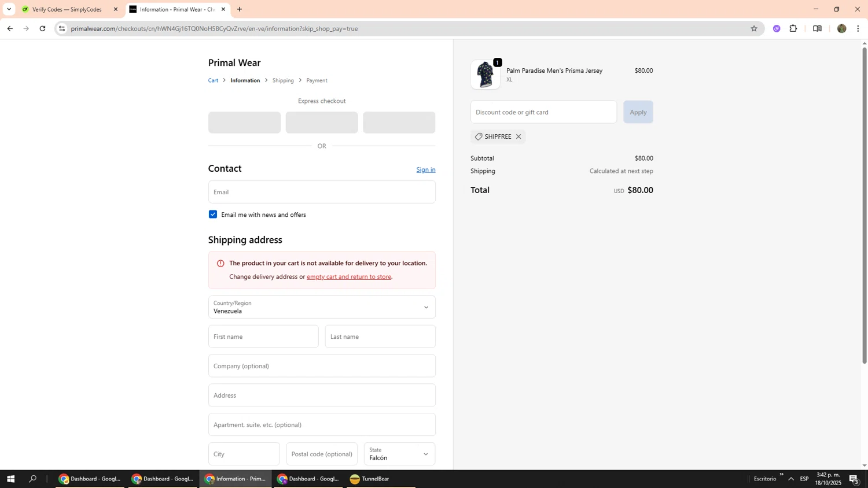Click the Information breadcrumb step
The image size is (868, 488).
coord(245,80)
